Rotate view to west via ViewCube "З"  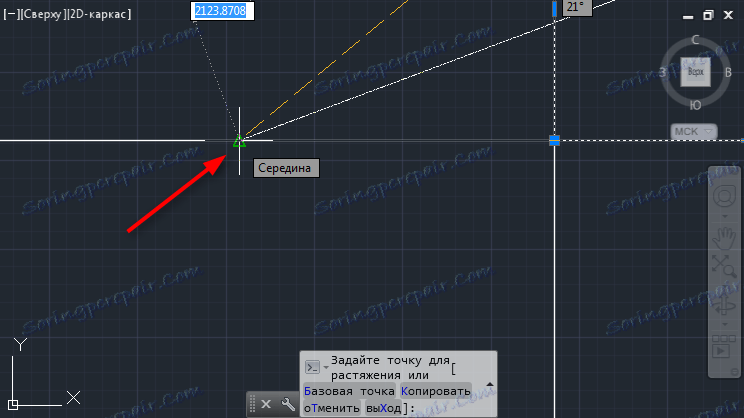tap(662, 73)
